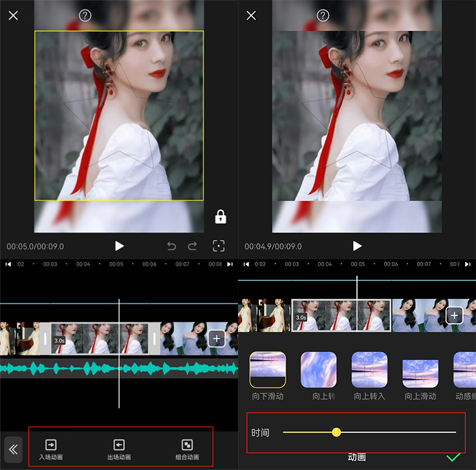Select the 3.0s clip in left timeline
This screenshot has height=470, width=476.
(x=100, y=339)
